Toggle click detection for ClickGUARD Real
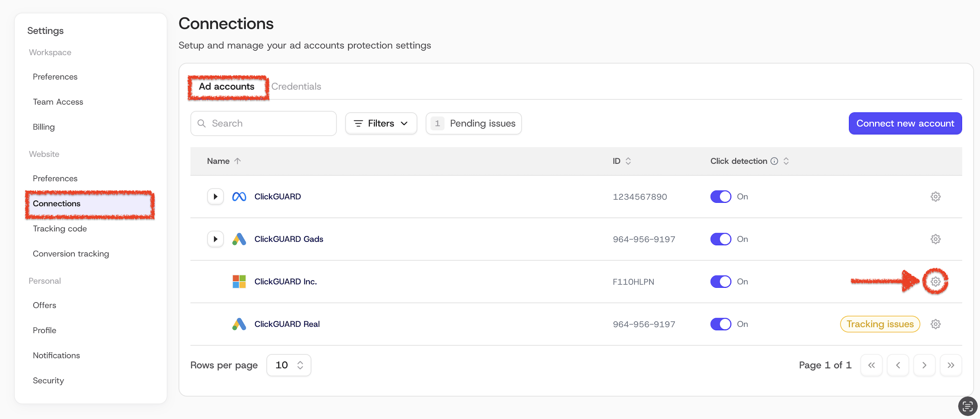 tap(721, 324)
